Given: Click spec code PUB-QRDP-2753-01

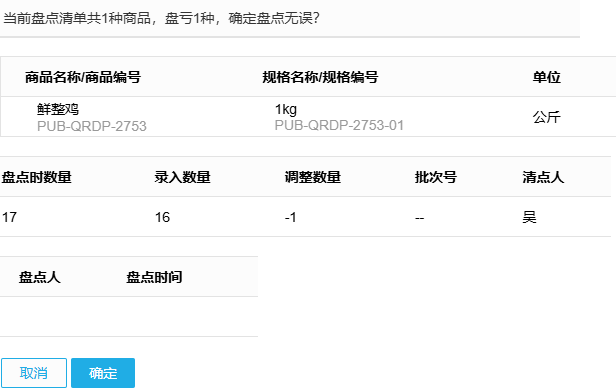Looking at the screenshot, I should [x=339, y=125].
